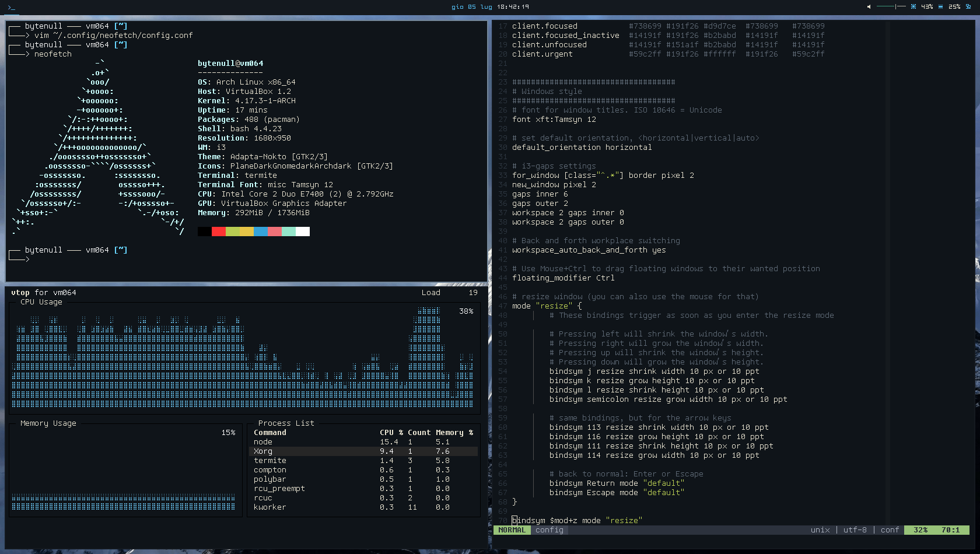Screen dimensions: 980x554
Task: Select the kworker process row
Action: pyautogui.click(x=363, y=507)
